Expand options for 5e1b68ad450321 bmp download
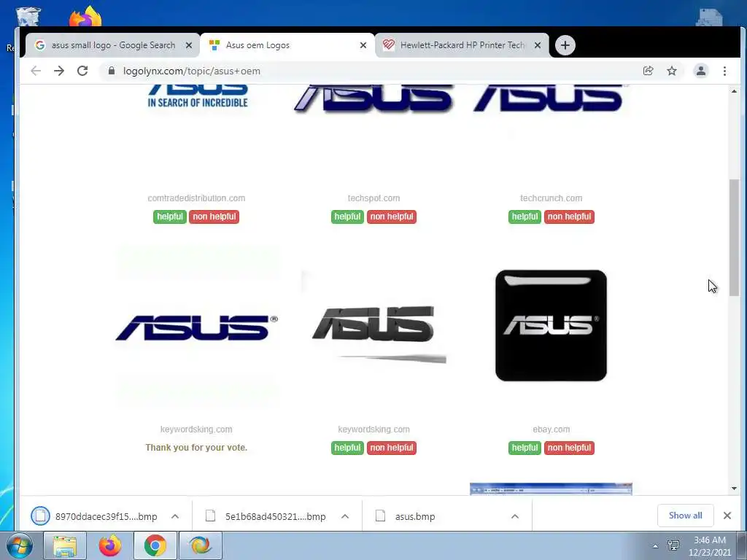Screen dimensions: 747x560 point(345,516)
